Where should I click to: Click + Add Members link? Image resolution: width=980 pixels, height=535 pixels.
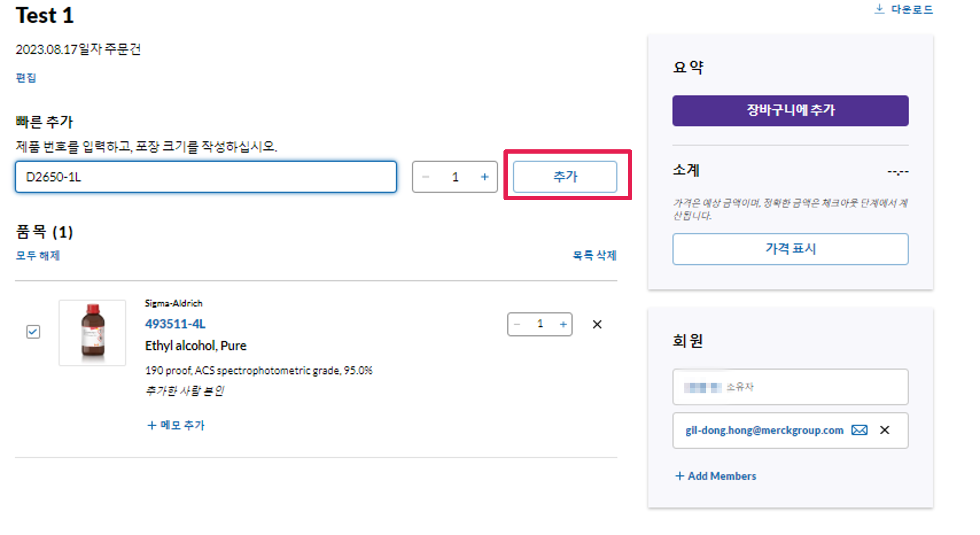(x=716, y=476)
